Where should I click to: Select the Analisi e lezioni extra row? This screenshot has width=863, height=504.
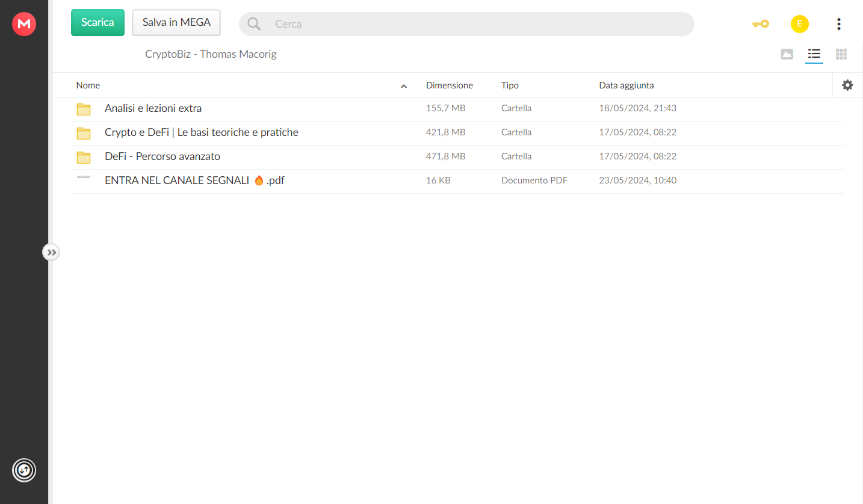(457, 109)
